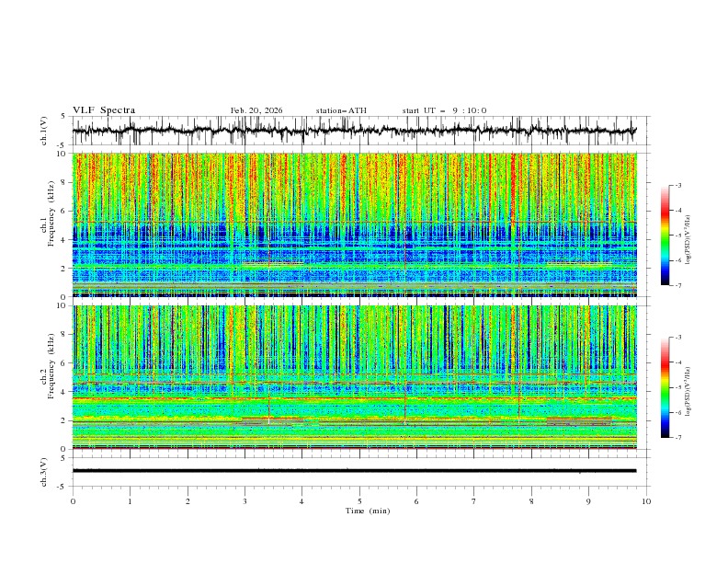This screenshot has height=563, width=728.
Task: Click the "station=ATH" label
Action: click(x=341, y=110)
